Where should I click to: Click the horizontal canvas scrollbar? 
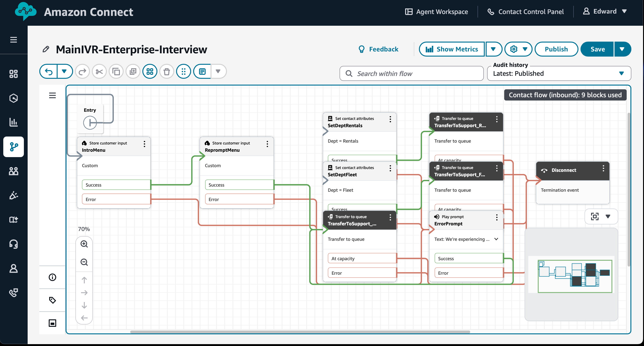(x=300, y=332)
